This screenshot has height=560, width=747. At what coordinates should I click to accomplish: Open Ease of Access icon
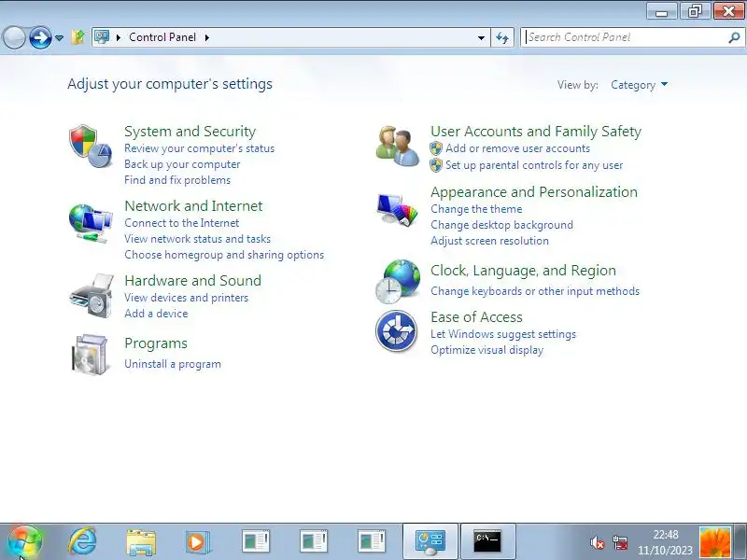(396, 331)
